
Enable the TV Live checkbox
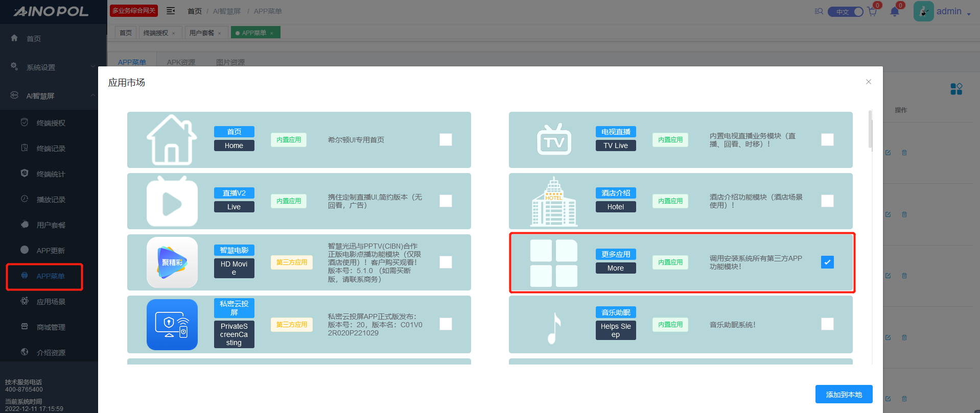tap(827, 140)
